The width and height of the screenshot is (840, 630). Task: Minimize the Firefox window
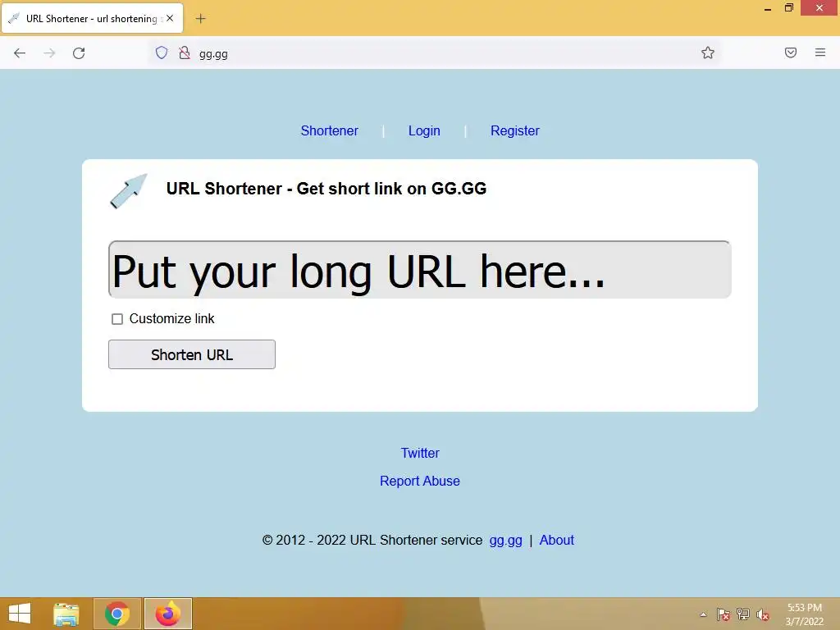click(x=768, y=8)
